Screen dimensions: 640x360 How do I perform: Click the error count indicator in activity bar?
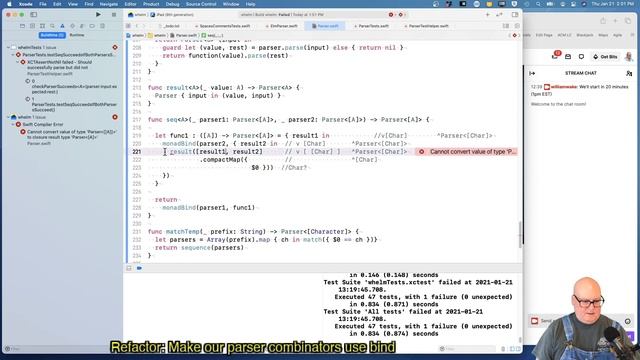point(391,15)
